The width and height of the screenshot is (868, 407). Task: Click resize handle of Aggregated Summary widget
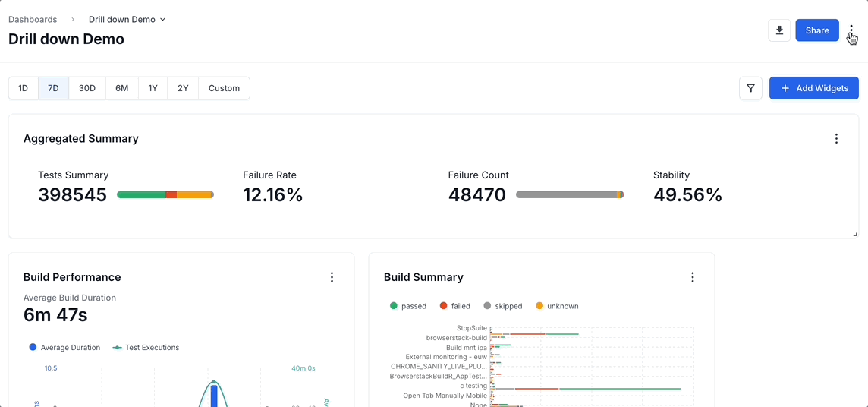855,235
